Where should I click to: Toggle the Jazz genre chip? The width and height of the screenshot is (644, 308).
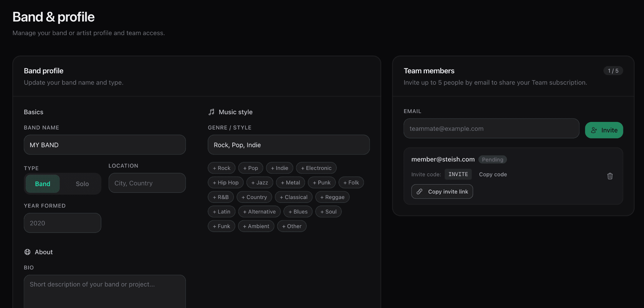(260, 183)
